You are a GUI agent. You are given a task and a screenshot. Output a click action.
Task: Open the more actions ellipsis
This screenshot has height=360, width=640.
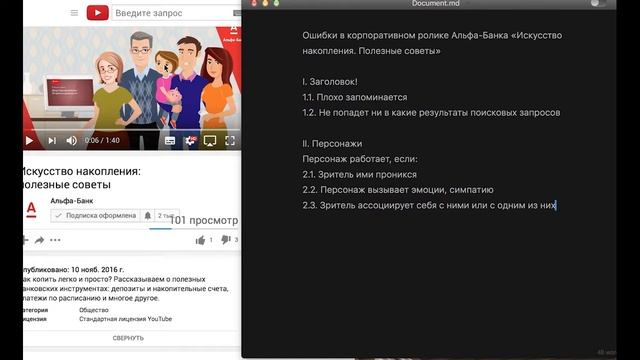(x=55, y=240)
